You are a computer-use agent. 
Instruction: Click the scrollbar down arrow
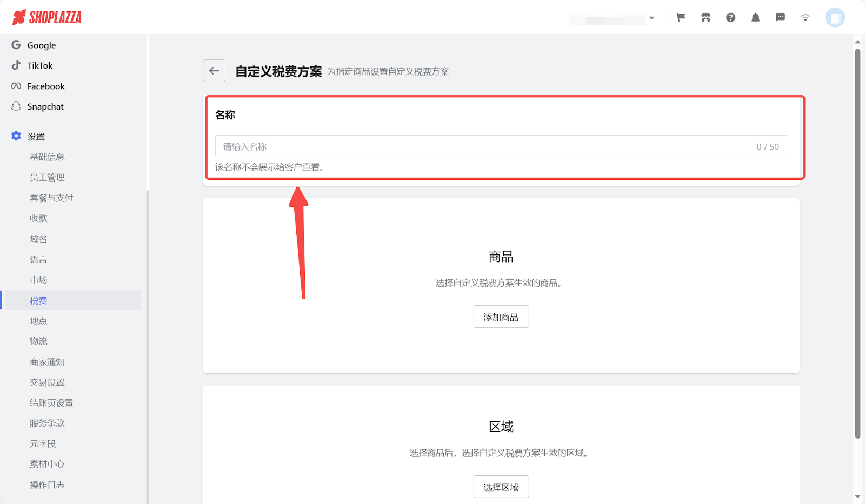coord(857,496)
